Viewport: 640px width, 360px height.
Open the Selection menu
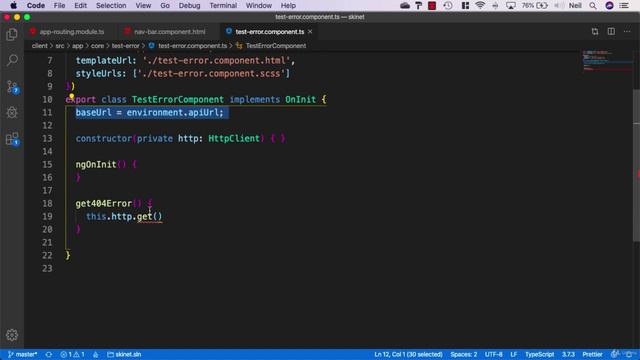(x=111, y=6)
